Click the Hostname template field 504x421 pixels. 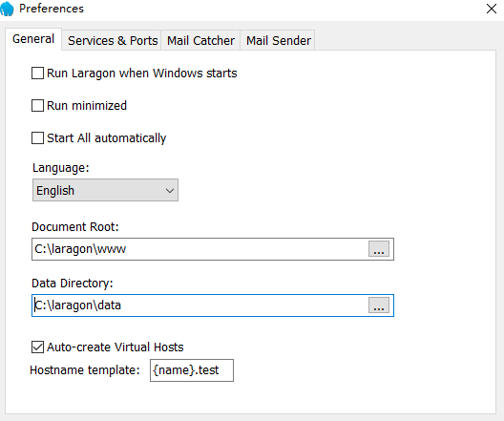192,370
